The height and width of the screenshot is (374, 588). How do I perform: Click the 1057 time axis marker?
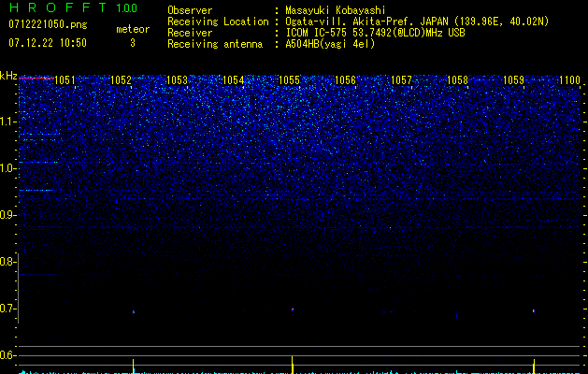(x=401, y=80)
